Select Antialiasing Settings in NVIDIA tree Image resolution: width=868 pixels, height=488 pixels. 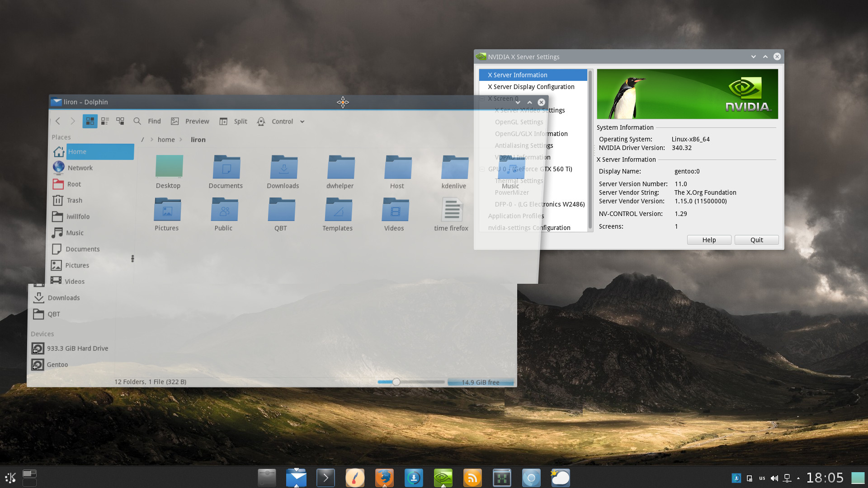(x=524, y=145)
